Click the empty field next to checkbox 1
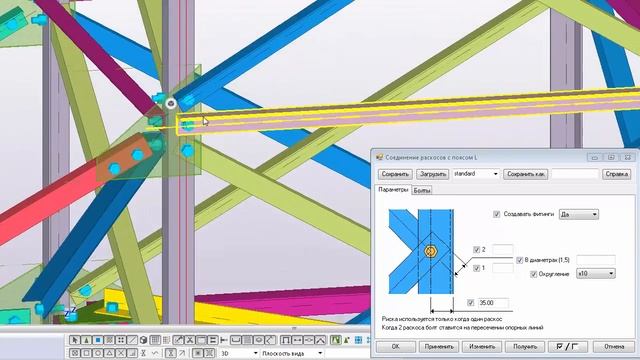This screenshot has height=360, width=640. 502,268
